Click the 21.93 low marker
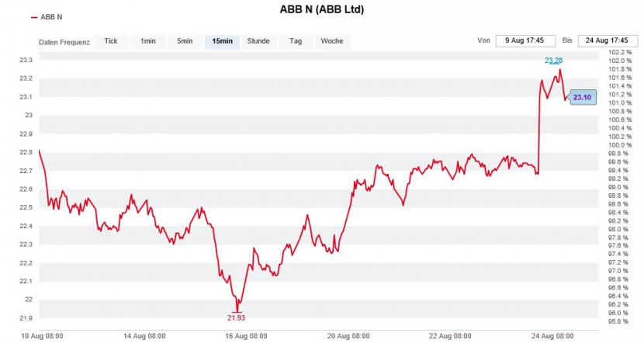 (236, 318)
